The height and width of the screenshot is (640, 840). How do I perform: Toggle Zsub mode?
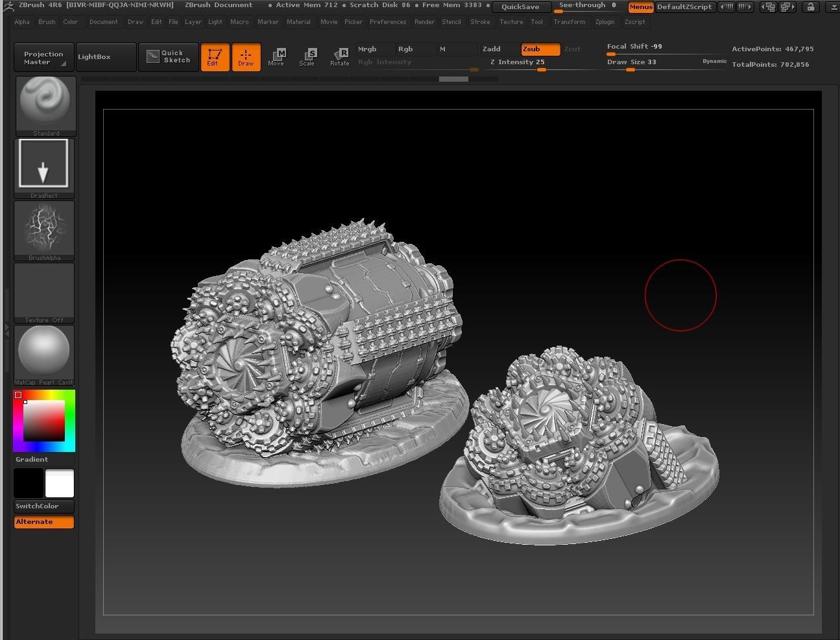point(540,49)
